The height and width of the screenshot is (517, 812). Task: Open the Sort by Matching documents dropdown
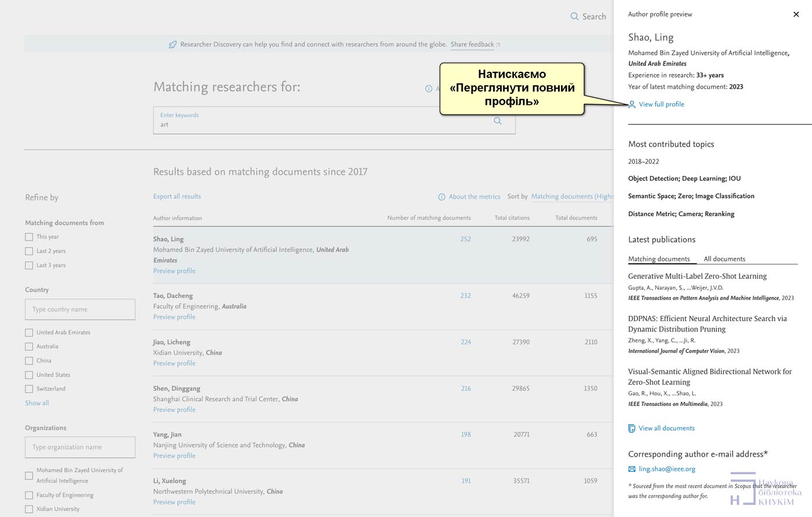(x=571, y=196)
